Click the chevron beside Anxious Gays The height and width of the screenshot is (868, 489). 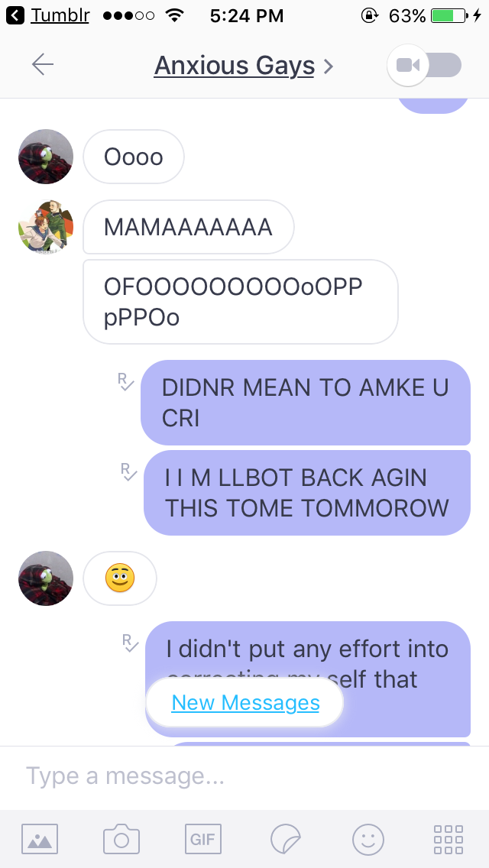[x=329, y=67]
